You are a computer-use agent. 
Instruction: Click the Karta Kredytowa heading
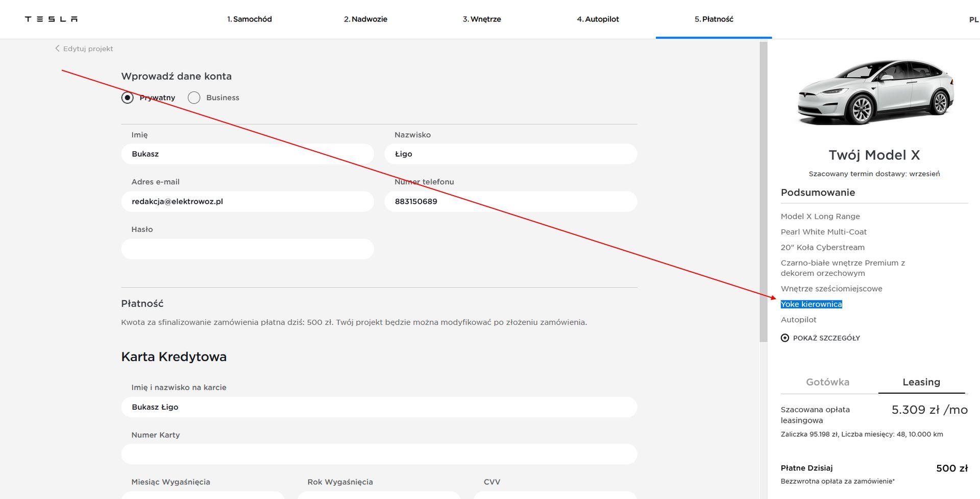coord(174,357)
